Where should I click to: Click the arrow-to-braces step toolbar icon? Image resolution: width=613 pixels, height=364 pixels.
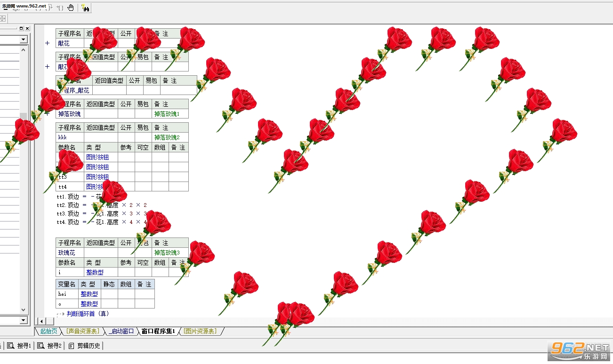pyautogui.click(x=60, y=8)
